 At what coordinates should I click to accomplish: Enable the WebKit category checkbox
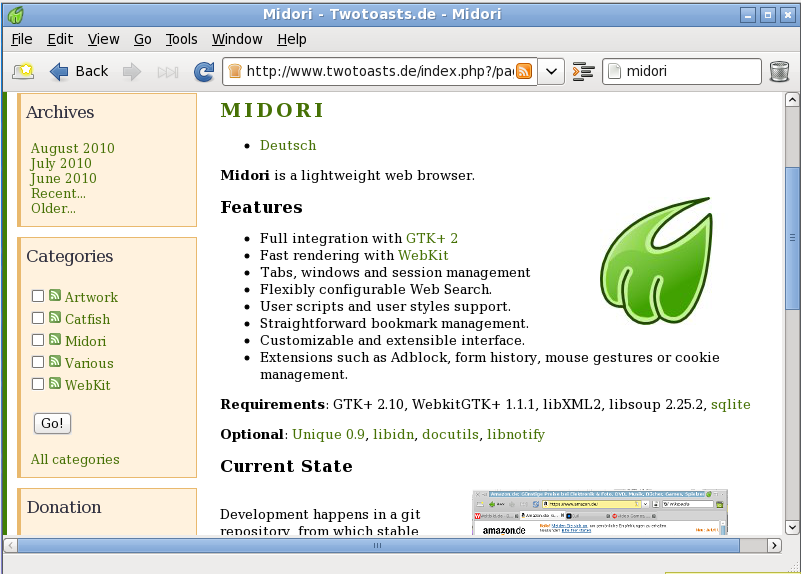[38, 384]
